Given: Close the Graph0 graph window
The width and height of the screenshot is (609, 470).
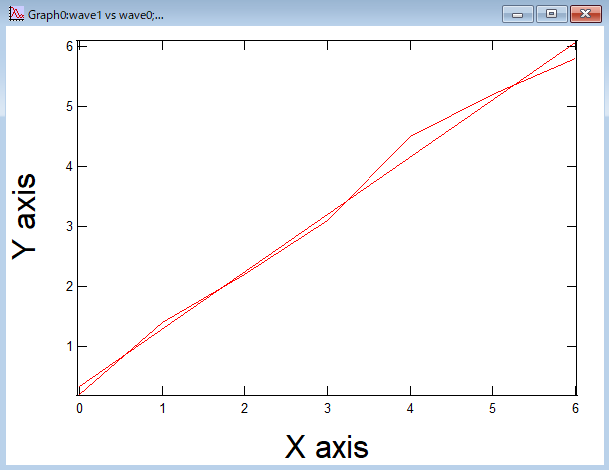Looking at the screenshot, I should (x=583, y=14).
